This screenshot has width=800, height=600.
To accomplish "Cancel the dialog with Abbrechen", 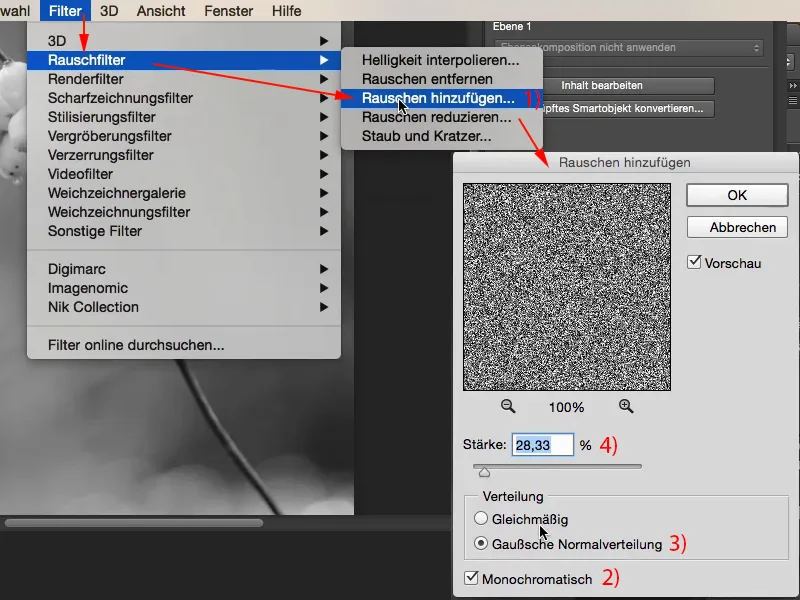I will 737,227.
